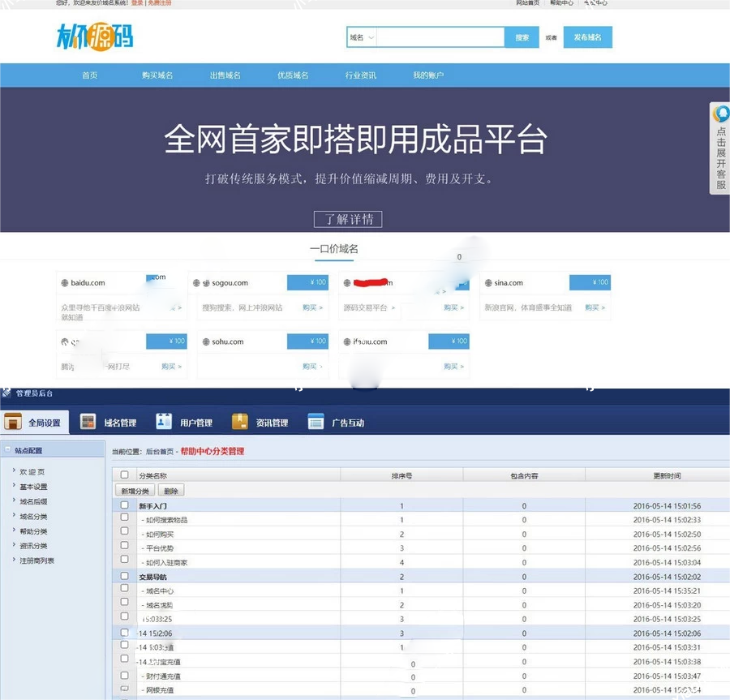Click the 用户管理 user card icon
Image resolution: width=730 pixels, height=700 pixels.
click(164, 422)
